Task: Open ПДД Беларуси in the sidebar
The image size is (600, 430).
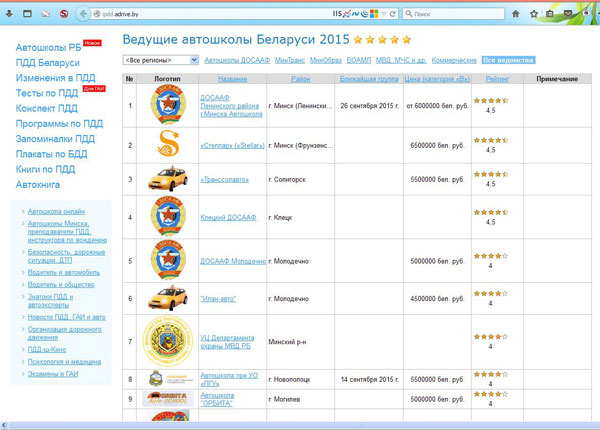Action: click(x=48, y=63)
